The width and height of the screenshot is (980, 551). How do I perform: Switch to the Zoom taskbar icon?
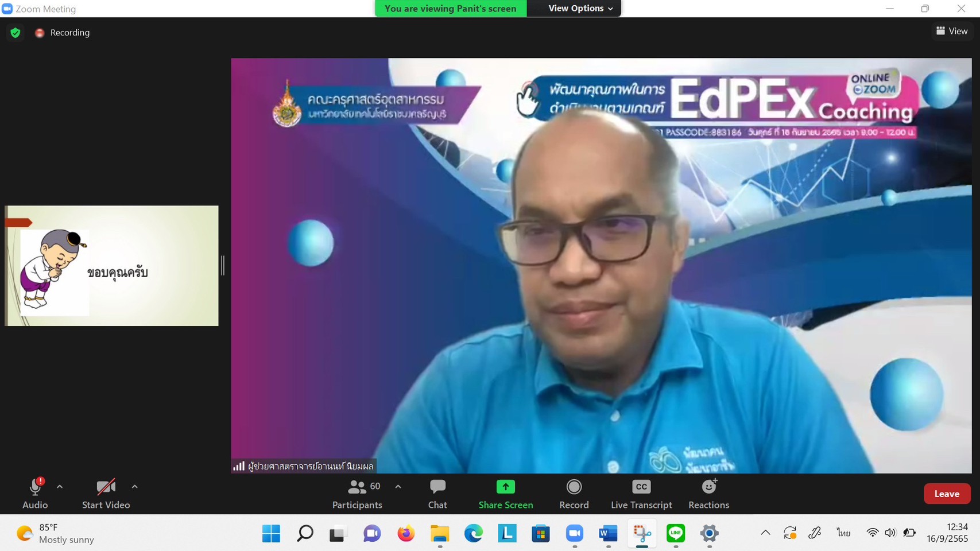coord(575,534)
